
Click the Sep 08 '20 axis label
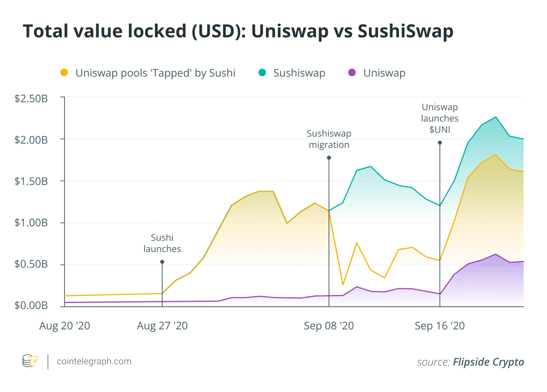click(329, 326)
